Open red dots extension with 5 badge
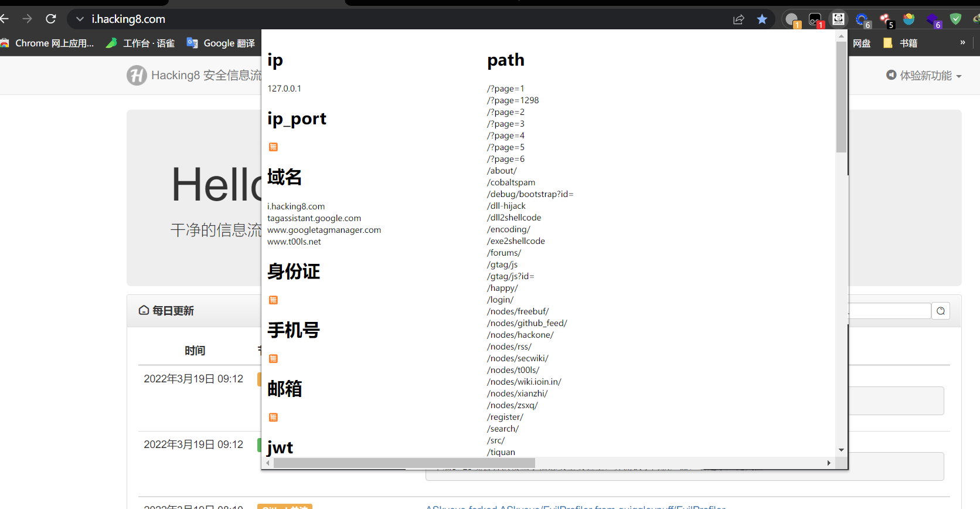Screen dimensions: 980x509 point(886,20)
